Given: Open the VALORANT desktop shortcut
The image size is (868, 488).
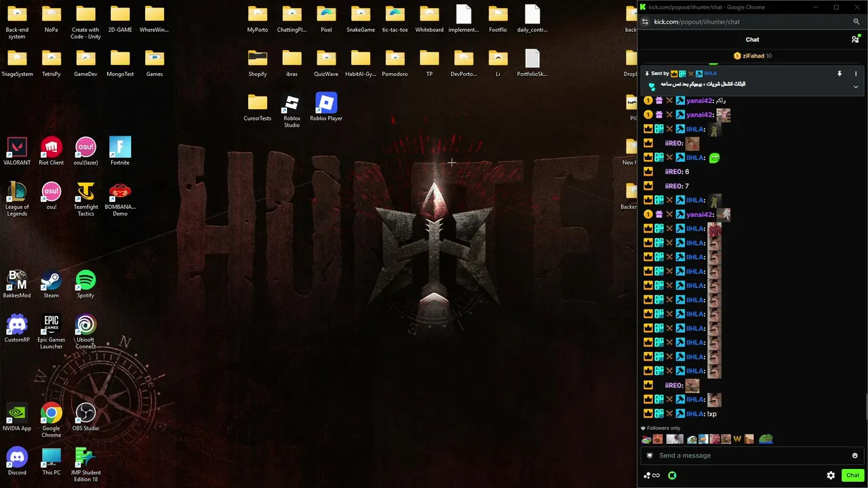Looking at the screenshot, I should click(17, 152).
